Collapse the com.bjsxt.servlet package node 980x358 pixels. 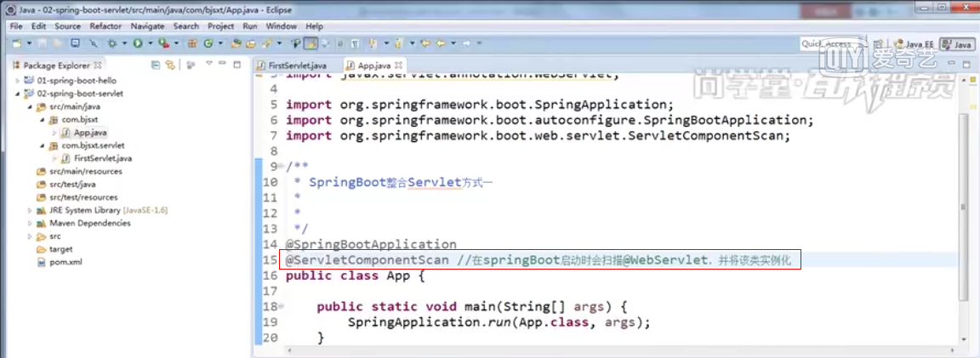43,145
